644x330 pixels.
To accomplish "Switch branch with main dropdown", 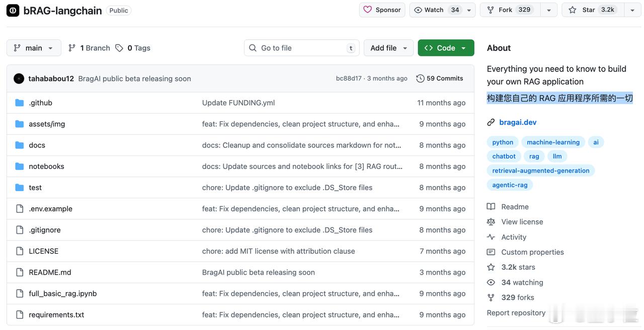I will coord(34,48).
